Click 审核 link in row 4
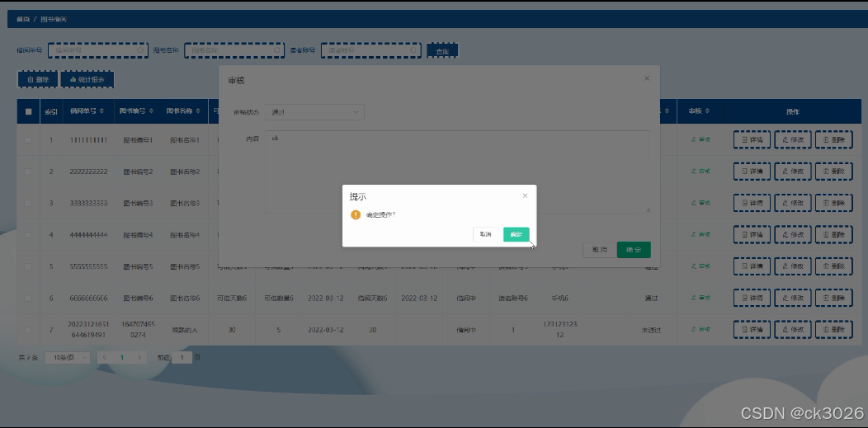Viewport: 868px width, 428px height. [701, 234]
